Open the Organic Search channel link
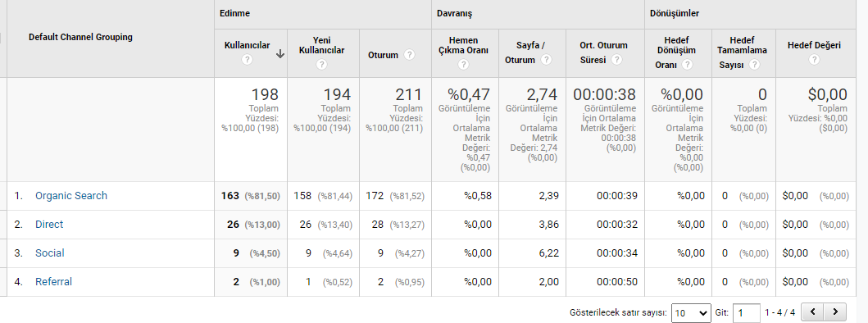Image resolution: width=868 pixels, height=323 pixels. pos(71,196)
